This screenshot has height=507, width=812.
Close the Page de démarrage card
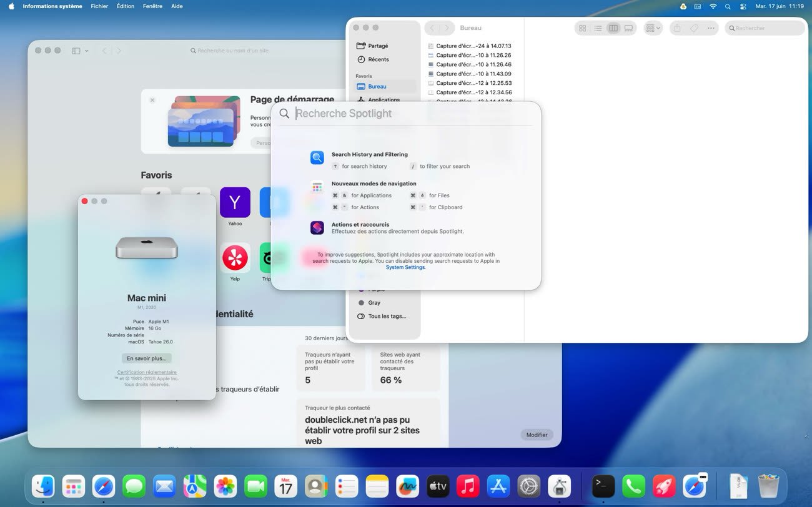[x=152, y=100]
